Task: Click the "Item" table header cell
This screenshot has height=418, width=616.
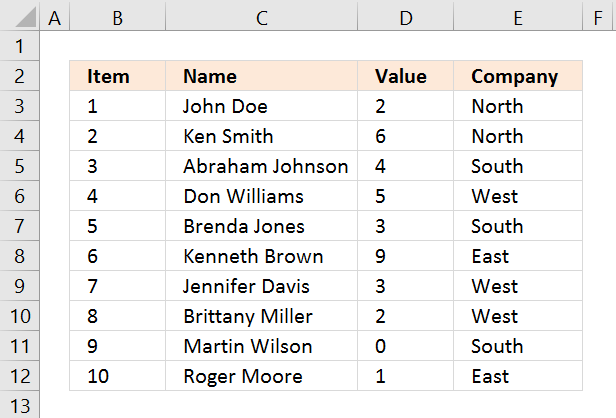Action: [x=118, y=76]
